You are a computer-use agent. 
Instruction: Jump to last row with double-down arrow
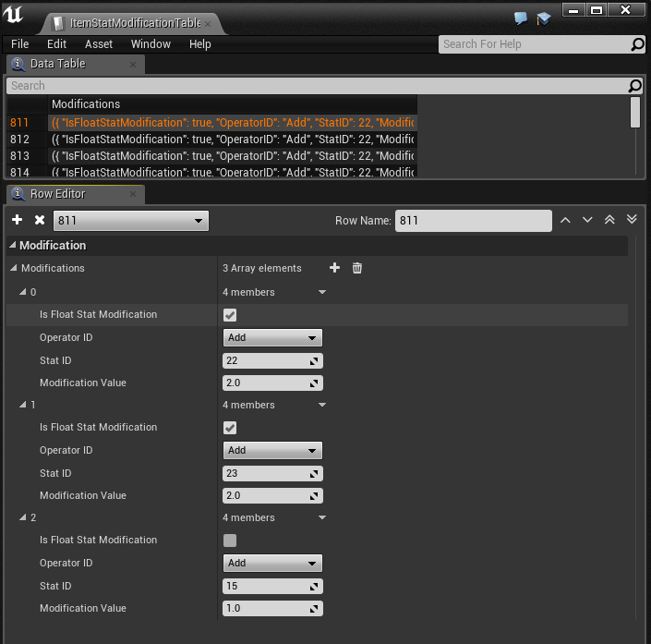pyautogui.click(x=632, y=220)
